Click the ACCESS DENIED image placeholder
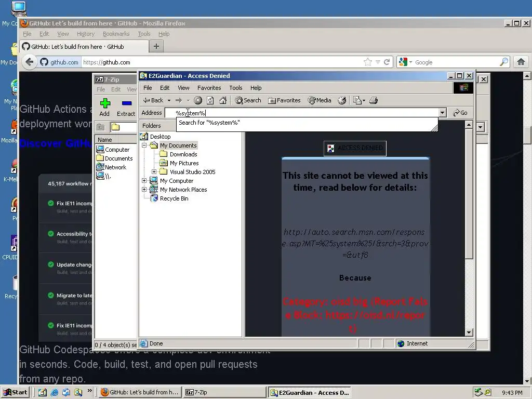 (x=355, y=148)
